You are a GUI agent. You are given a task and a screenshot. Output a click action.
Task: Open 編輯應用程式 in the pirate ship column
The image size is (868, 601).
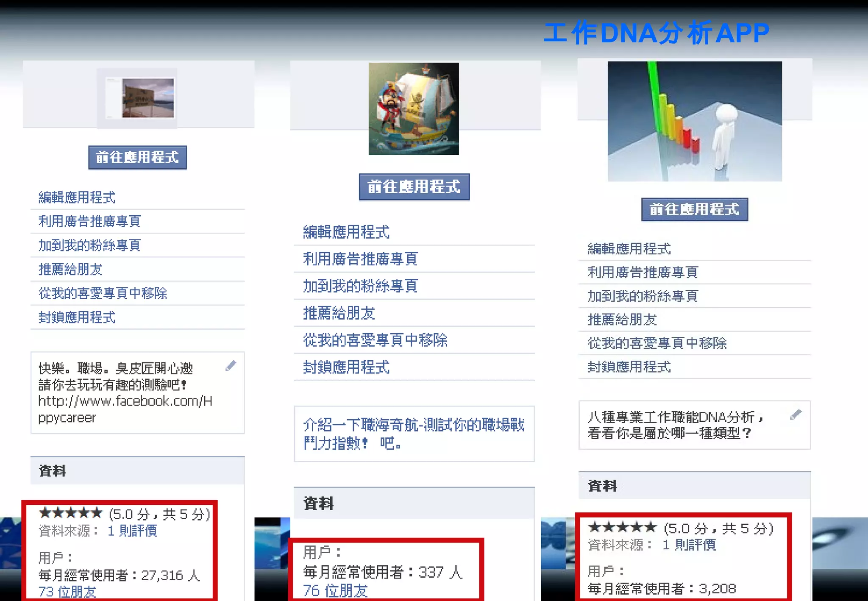pos(346,232)
